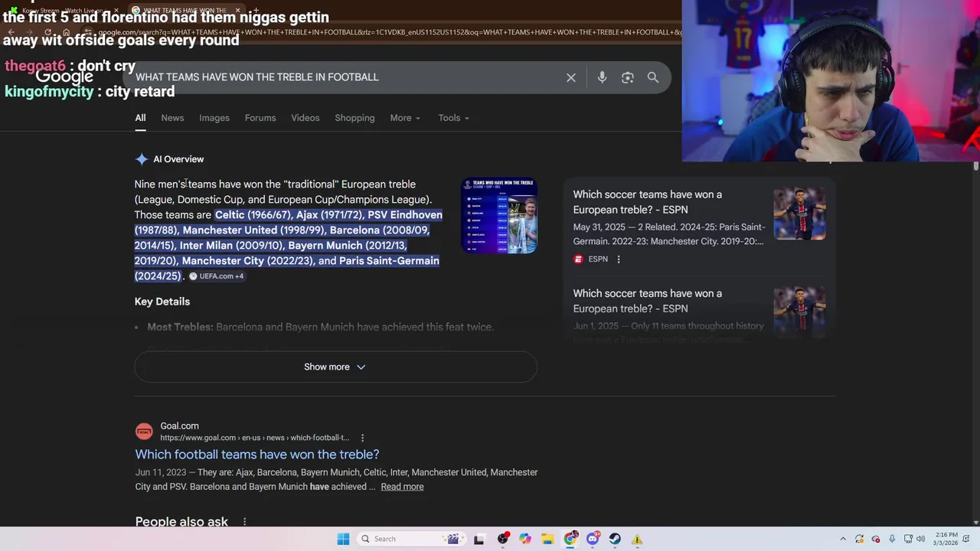The height and width of the screenshot is (551, 980).
Task: Switch to the News tab
Action: [172, 118]
